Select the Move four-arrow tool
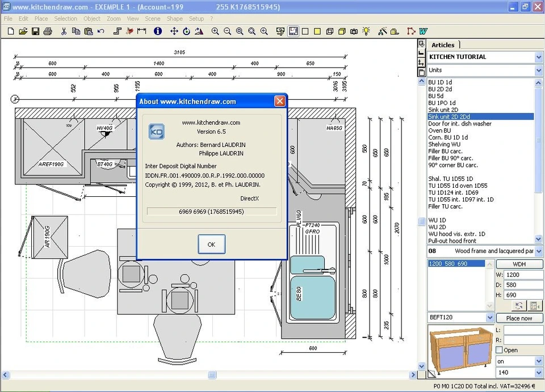The height and width of the screenshot is (392, 545). (174, 31)
